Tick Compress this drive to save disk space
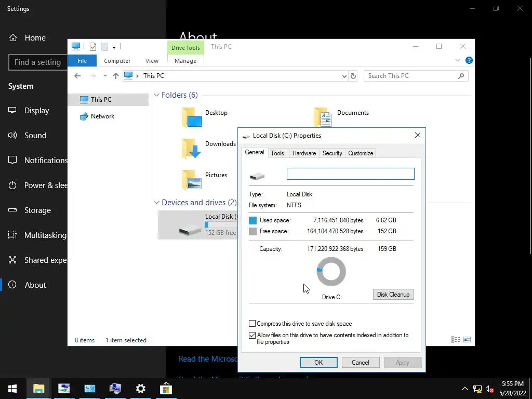This screenshot has height=399, width=532. pyautogui.click(x=252, y=323)
